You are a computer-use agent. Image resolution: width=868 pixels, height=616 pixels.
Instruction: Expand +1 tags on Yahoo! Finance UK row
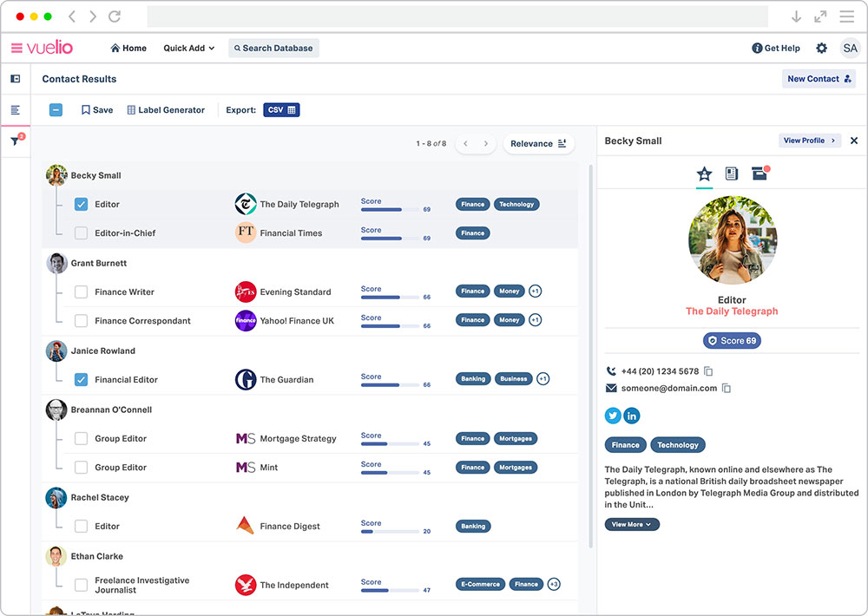(x=535, y=320)
